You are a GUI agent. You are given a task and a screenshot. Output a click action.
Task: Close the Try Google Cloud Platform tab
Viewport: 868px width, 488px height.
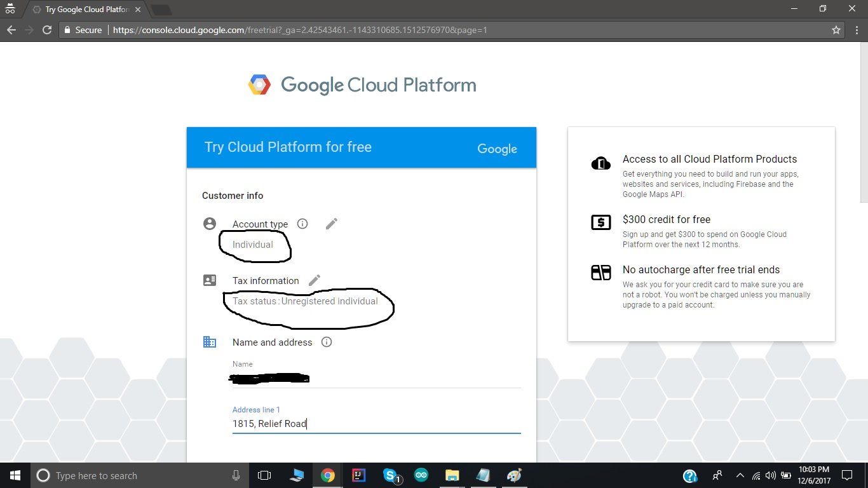(x=138, y=10)
